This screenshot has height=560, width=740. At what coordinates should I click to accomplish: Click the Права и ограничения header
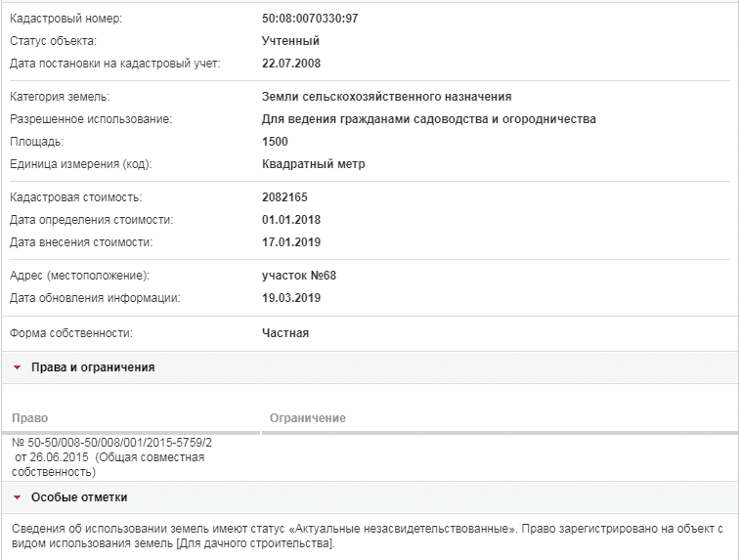tap(370, 367)
